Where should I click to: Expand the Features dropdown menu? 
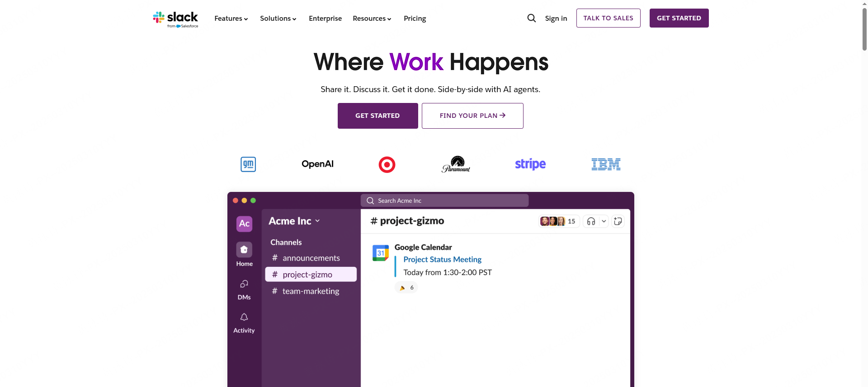231,19
